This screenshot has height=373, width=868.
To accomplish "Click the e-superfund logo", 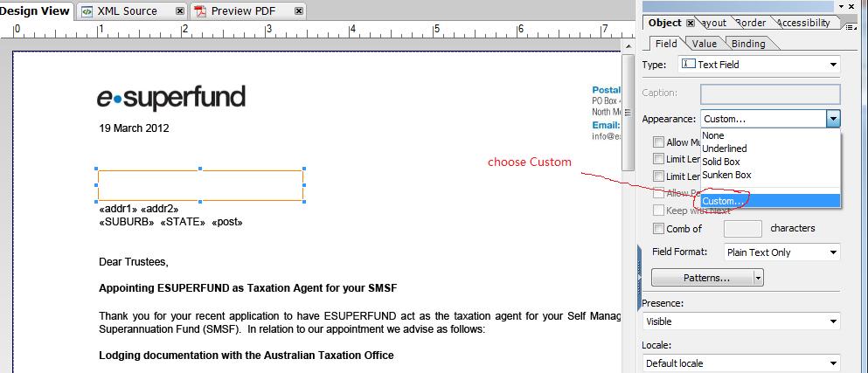I will click(171, 99).
